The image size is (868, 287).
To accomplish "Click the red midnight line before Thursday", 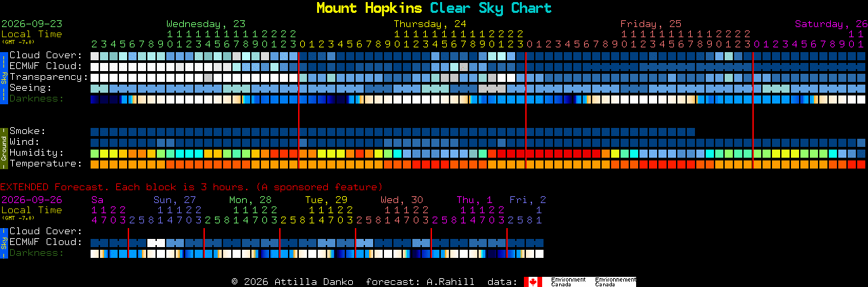I will point(299,110).
